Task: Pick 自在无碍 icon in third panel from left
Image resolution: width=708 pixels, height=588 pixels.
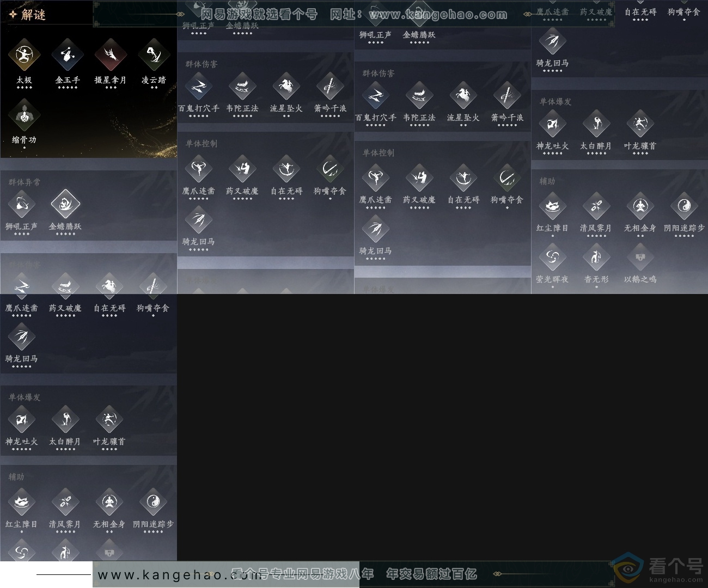Action: tap(463, 178)
